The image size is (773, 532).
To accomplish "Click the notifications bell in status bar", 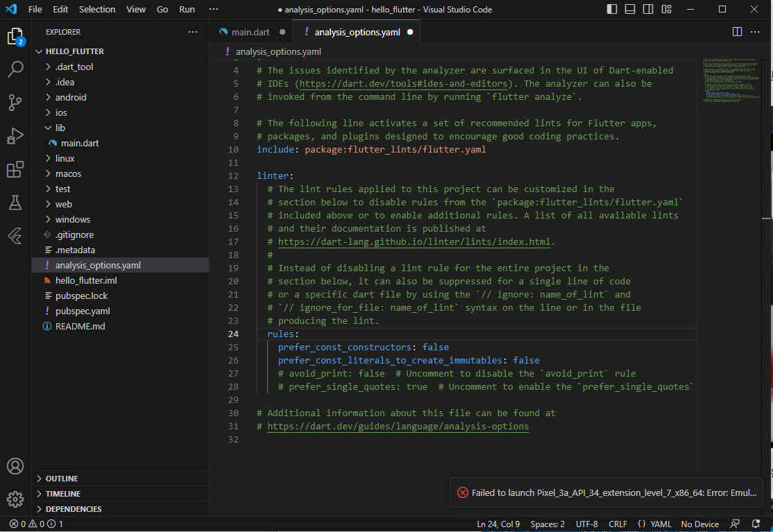I will click(x=756, y=524).
